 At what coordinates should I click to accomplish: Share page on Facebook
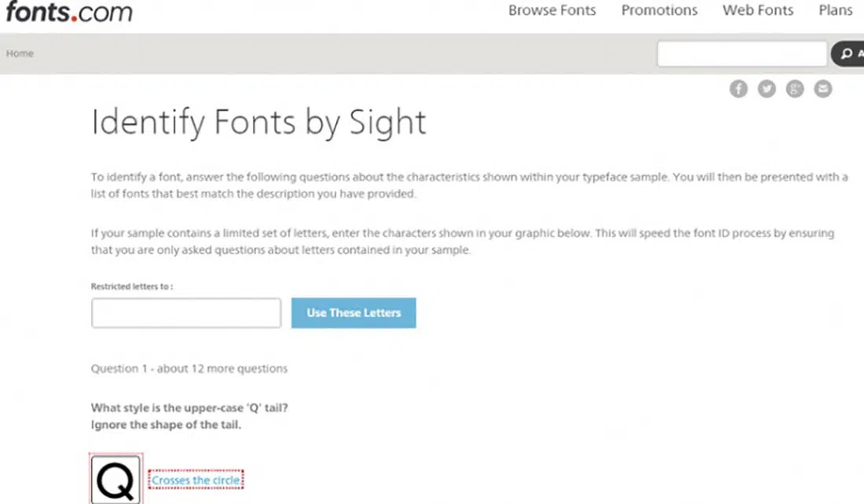point(738,89)
